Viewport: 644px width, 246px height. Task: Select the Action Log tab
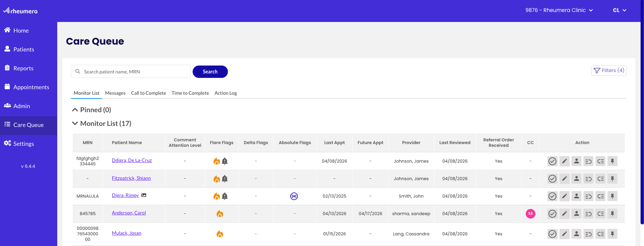(x=226, y=93)
